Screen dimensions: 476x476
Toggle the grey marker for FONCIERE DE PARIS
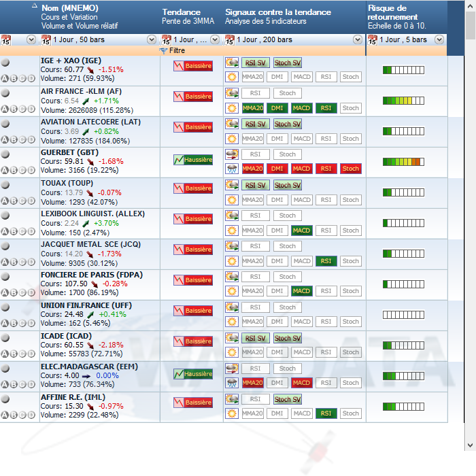5,276
